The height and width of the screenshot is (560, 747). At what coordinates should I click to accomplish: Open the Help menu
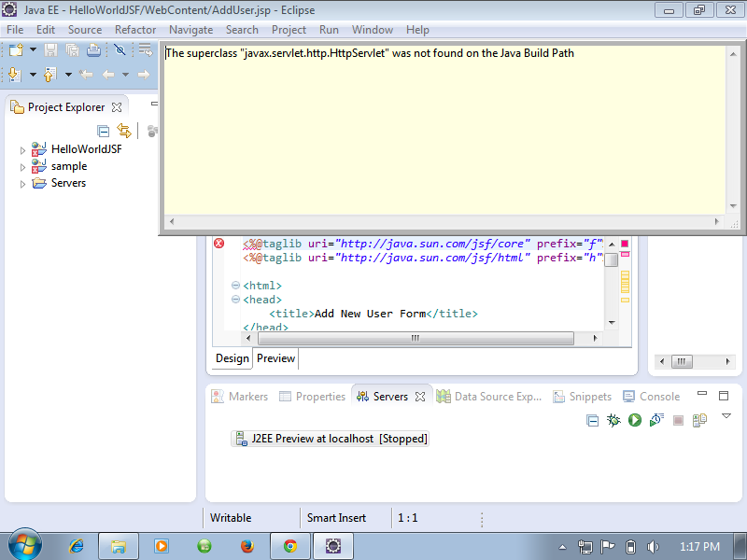(417, 30)
